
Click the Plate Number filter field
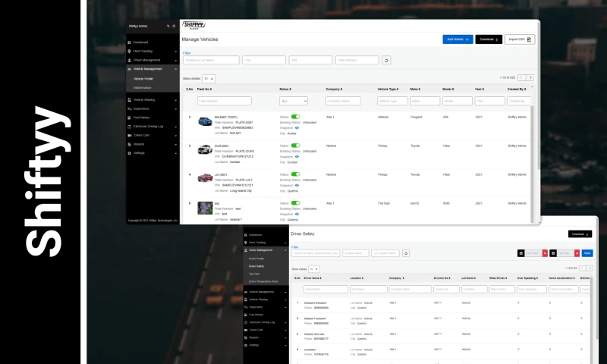tap(357, 61)
